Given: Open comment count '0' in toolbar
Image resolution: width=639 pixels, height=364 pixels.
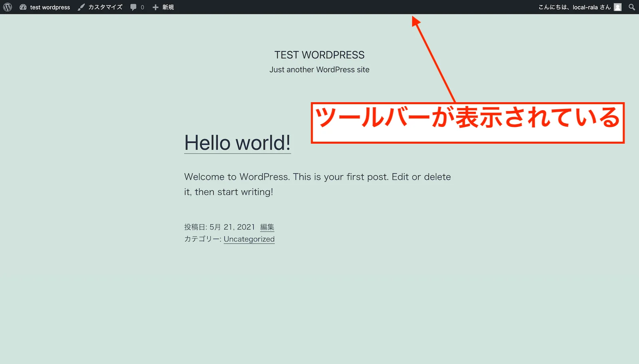Looking at the screenshot, I should (x=142, y=7).
